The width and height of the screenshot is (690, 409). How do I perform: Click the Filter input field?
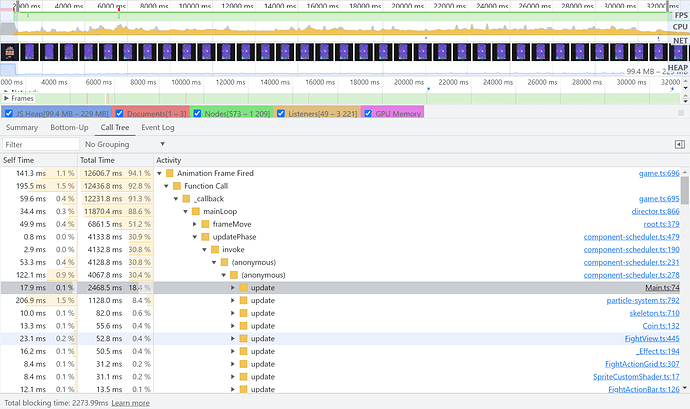[x=40, y=144]
